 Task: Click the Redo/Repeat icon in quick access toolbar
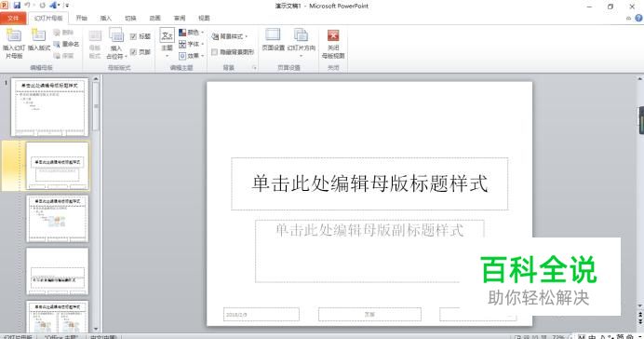point(42,6)
